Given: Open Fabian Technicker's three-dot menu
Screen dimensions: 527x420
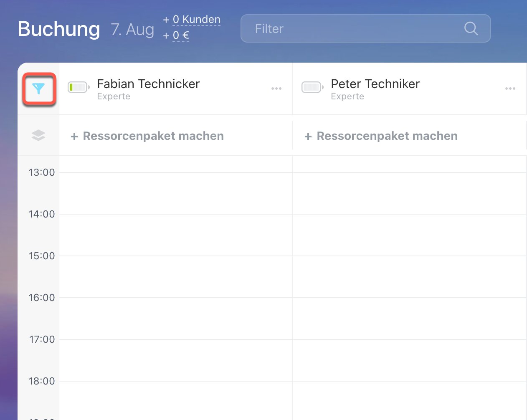Looking at the screenshot, I should (276, 89).
